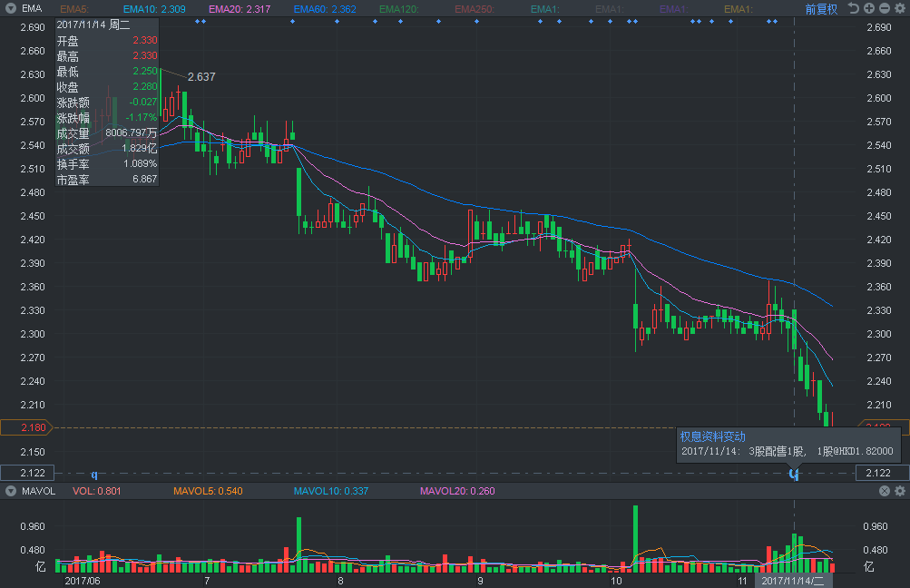Click the 2017/11/14/二 date label on time axis
This screenshot has width=910, height=588.
(x=793, y=581)
